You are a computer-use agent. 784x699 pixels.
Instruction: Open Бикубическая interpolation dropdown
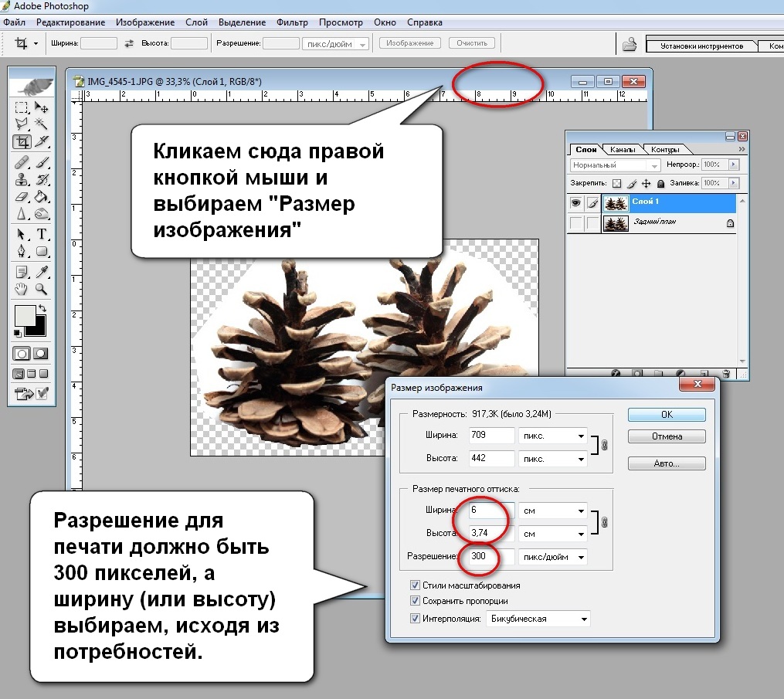[538, 619]
